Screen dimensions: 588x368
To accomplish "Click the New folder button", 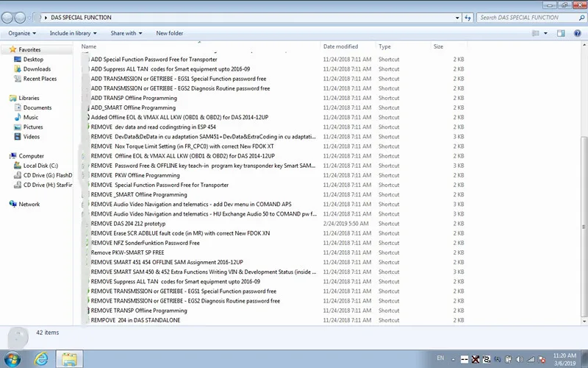I will (170, 33).
